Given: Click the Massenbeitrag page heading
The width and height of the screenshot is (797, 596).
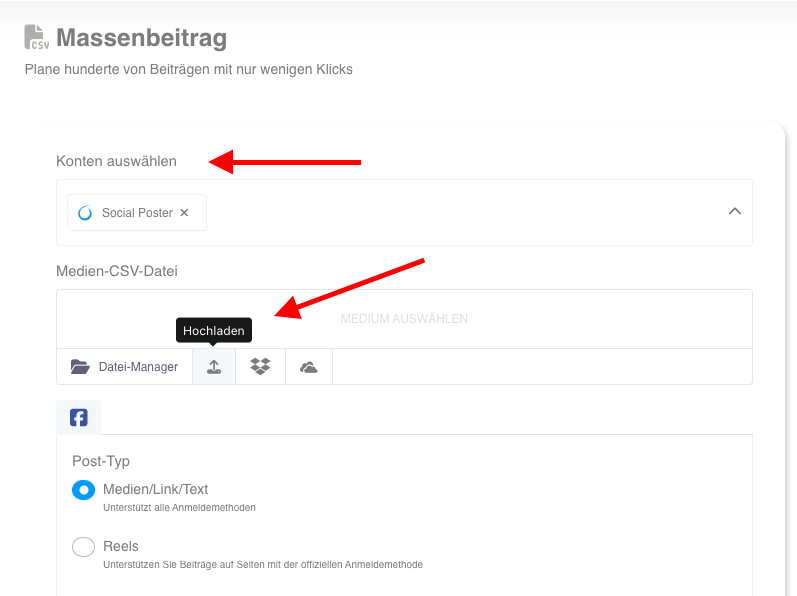Looking at the screenshot, I should tap(141, 38).
